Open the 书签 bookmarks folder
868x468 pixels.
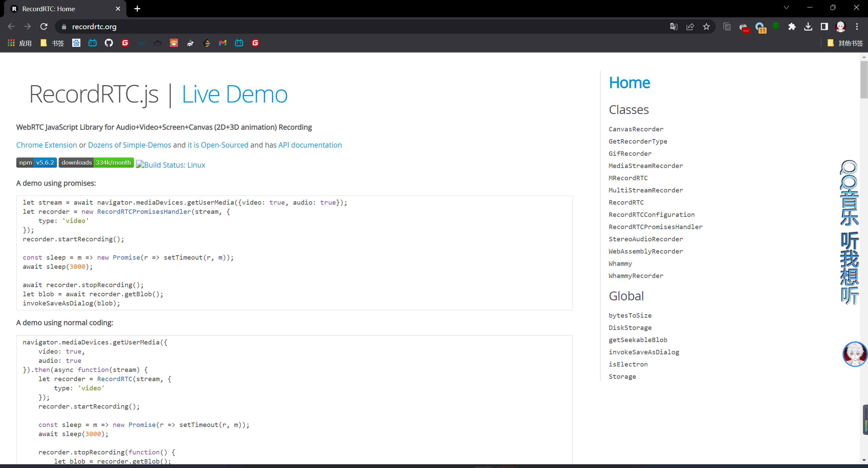tap(53, 43)
